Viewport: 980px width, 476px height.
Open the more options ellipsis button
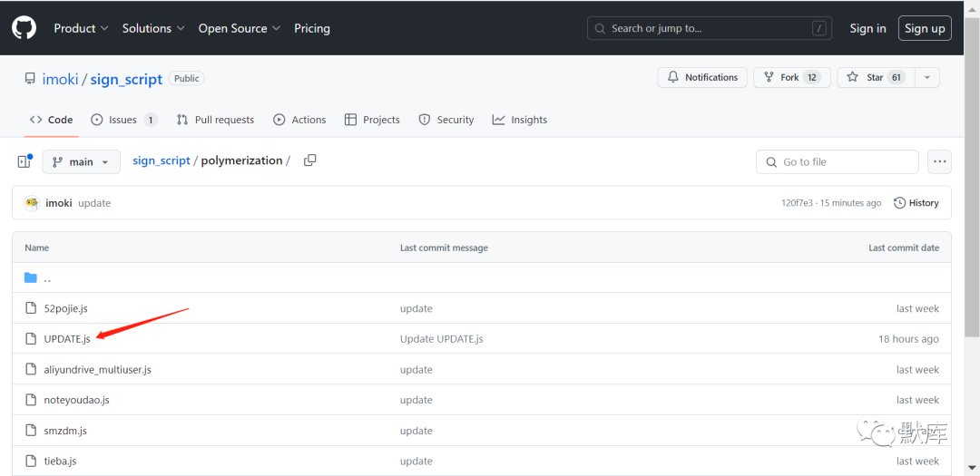(939, 161)
